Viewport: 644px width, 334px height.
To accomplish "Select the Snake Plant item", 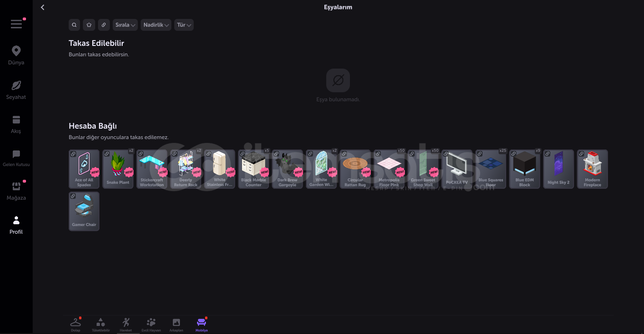I will click(118, 169).
